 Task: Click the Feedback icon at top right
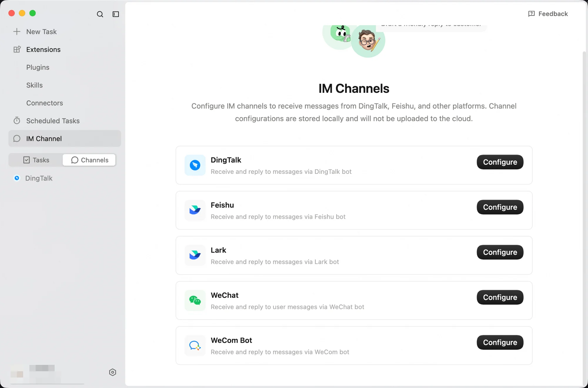pos(531,14)
